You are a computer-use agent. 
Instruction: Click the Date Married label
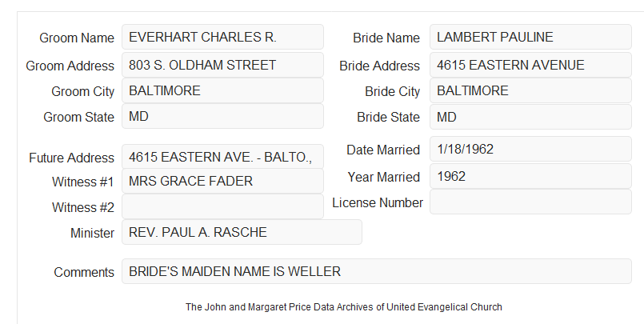(383, 150)
